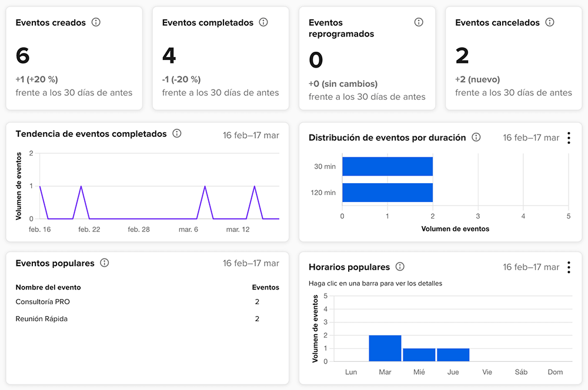Click the Jue bar in Horarios populares
The image size is (588, 390).
453,355
